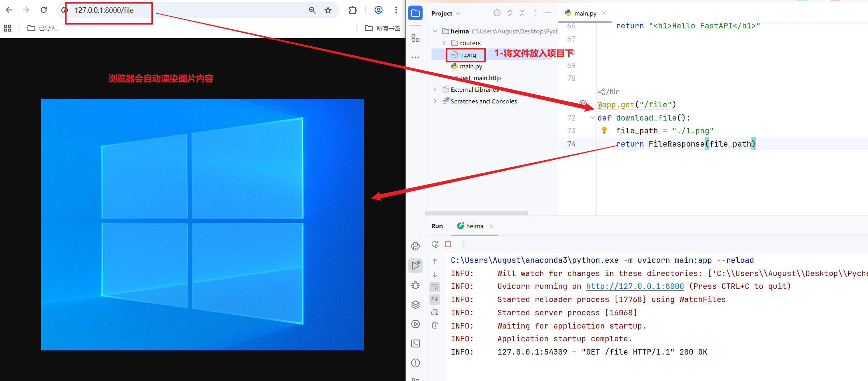Toggle scroll to end in console
Viewport: 868px width, 381px height.
(x=435, y=300)
